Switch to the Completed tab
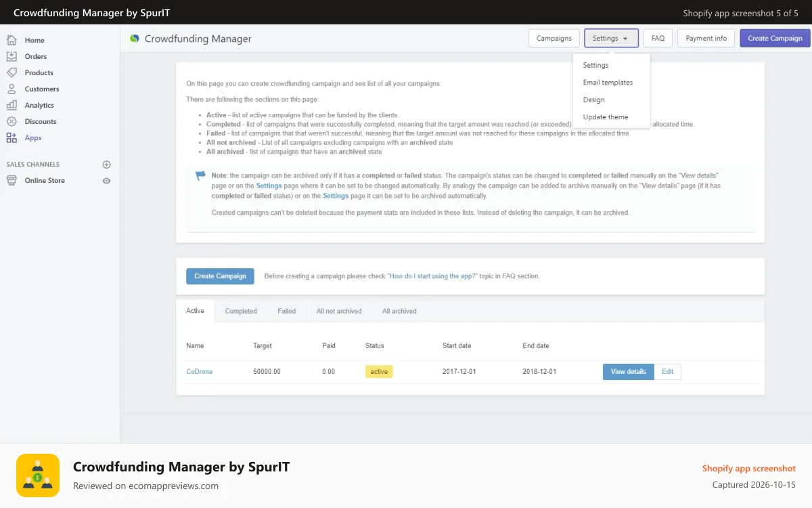Screen dimensions: 812x508 click(x=241, y=311)
